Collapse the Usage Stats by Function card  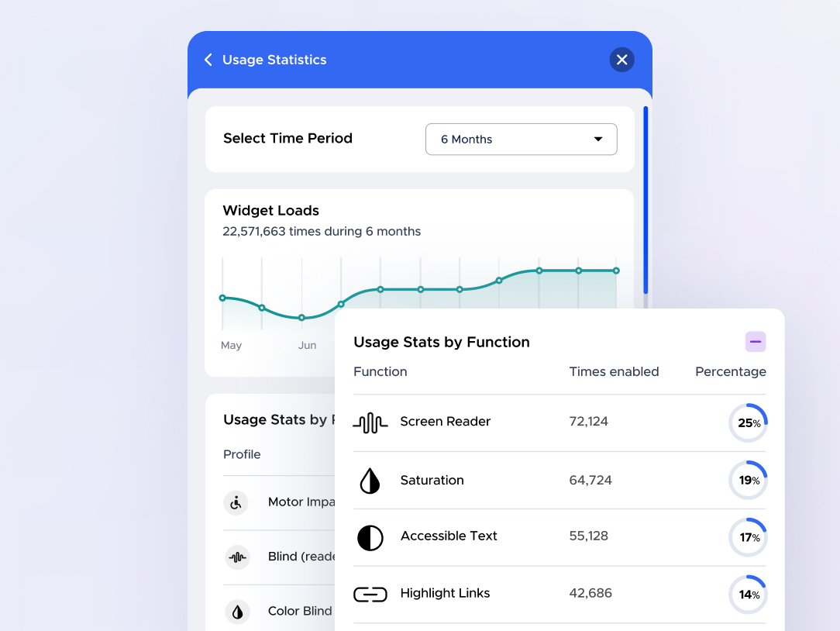pyautogui.click(x=756, y=342)
